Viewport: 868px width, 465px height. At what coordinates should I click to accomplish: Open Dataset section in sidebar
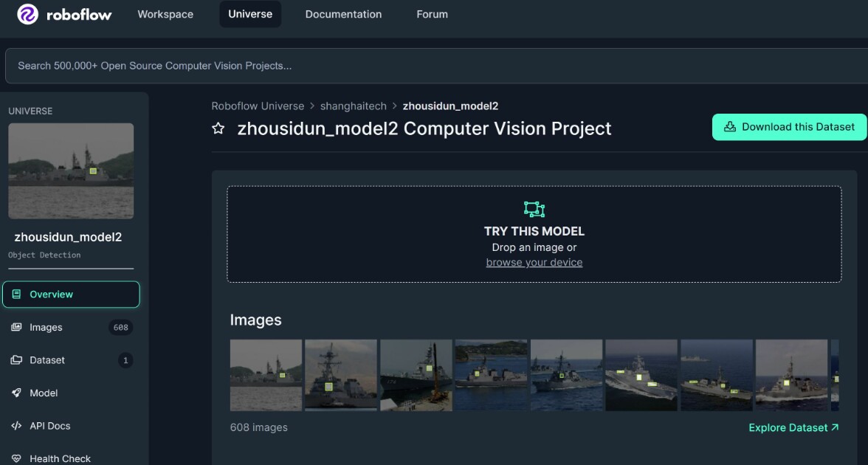71,360
